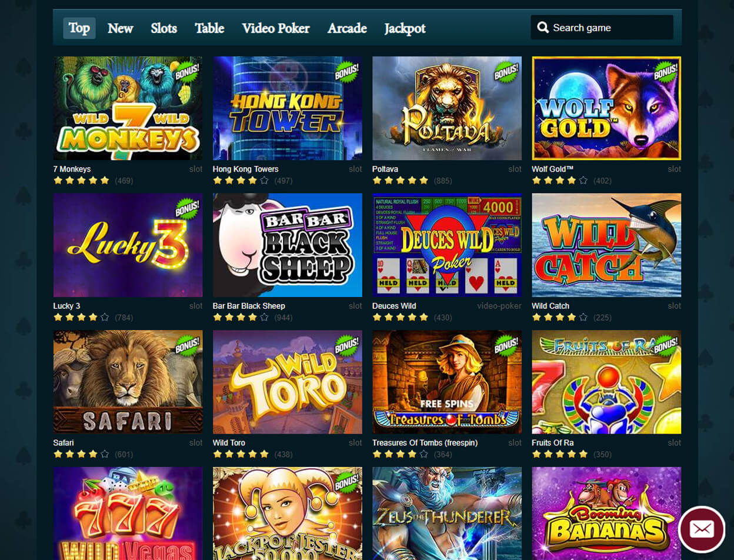The width and height of the screenshot is (734, 560).
Task: Click the first star under Safari
Action: tap(58, 454)
